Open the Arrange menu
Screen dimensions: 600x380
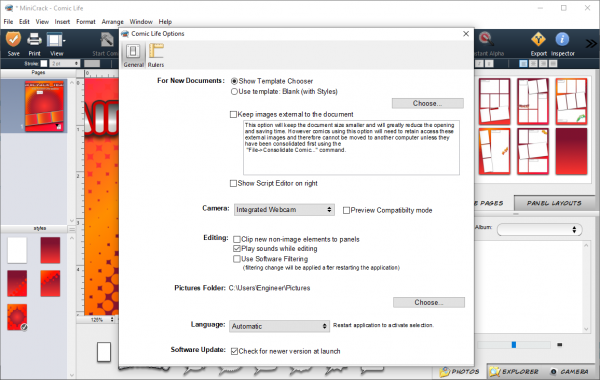(x=112, y=22)
